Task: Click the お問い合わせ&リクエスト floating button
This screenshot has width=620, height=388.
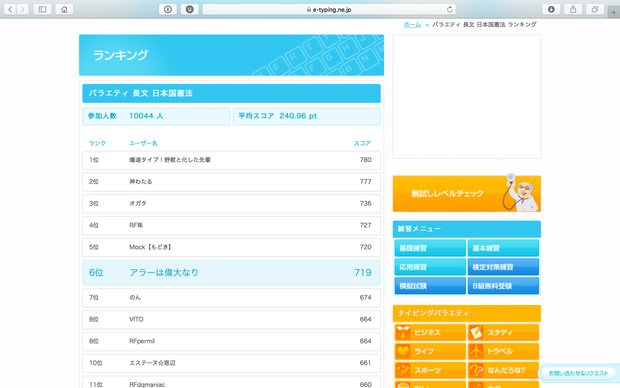Action: click(578, 373)
